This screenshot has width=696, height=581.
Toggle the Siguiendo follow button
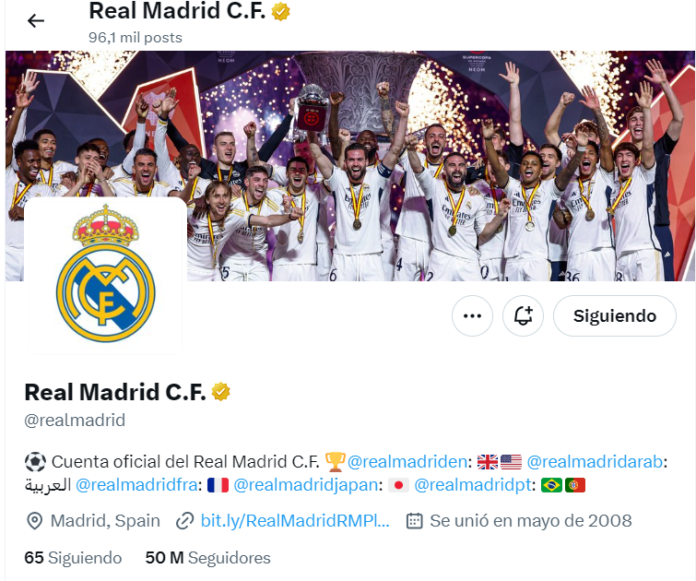[x=615, y=316]
